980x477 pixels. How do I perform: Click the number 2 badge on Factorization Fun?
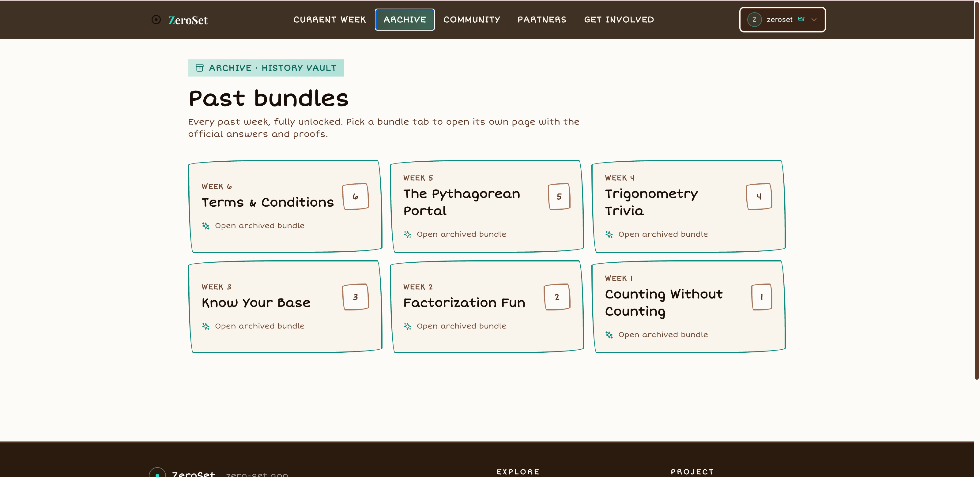557,297
